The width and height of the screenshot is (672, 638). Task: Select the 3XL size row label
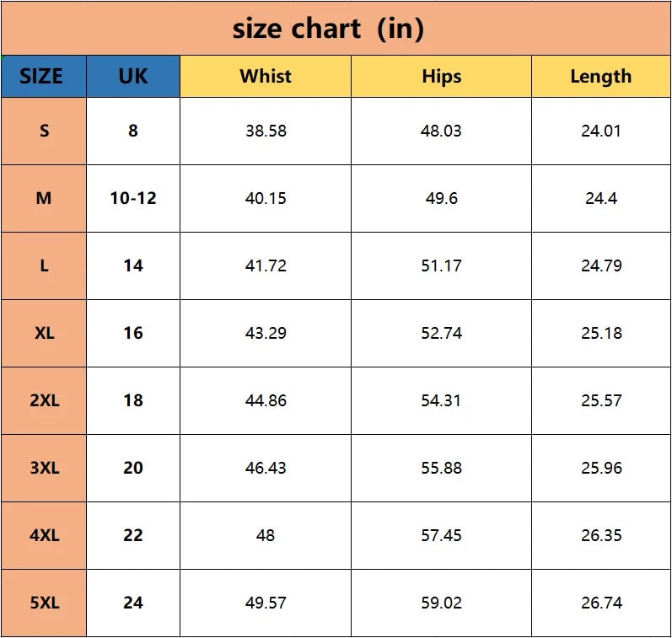[44, 468]
